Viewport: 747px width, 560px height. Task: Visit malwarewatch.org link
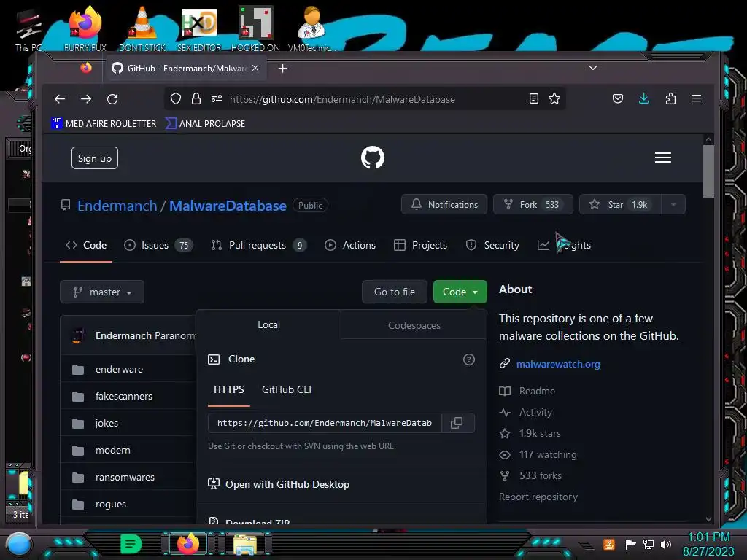pos(558,365)
